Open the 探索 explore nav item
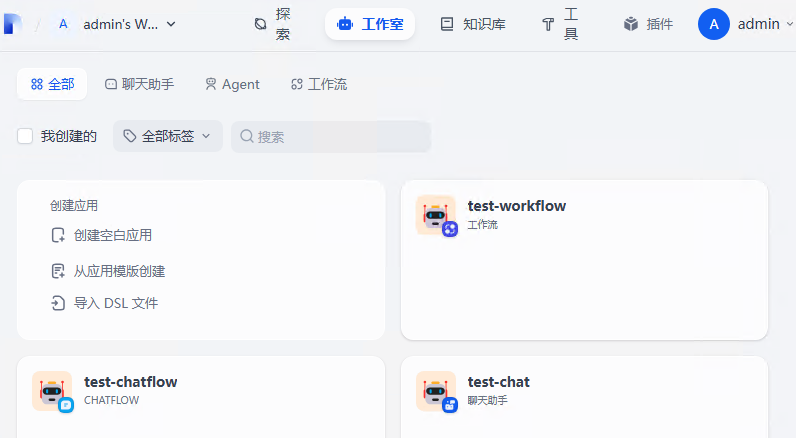 coord(273,24)
